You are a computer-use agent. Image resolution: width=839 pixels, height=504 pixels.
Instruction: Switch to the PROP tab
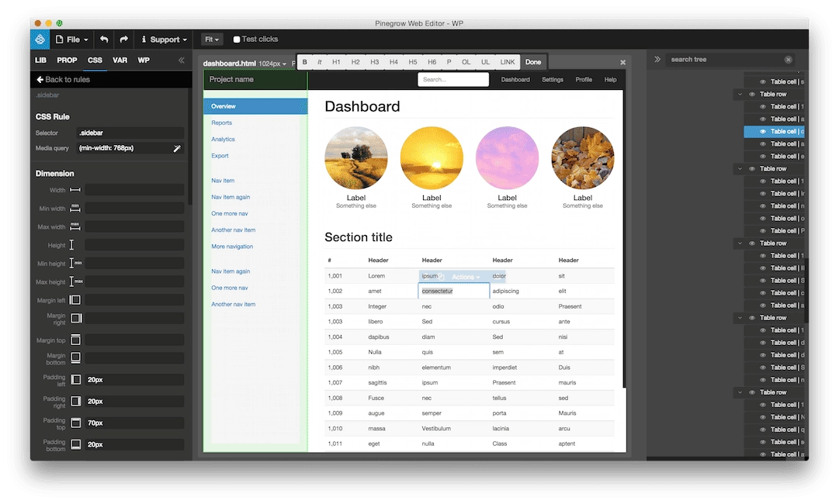coord(67,60)
